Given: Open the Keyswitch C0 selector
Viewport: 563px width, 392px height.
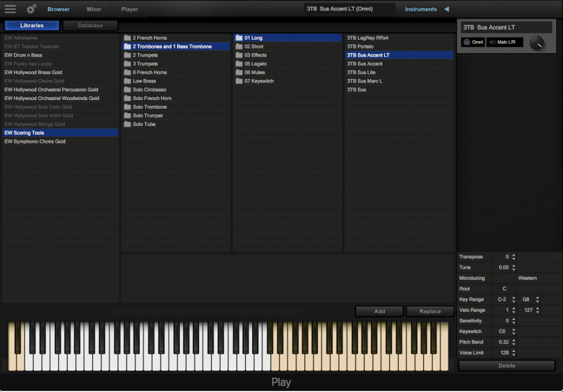Looking at the screenshot, I should coord(501,331).
